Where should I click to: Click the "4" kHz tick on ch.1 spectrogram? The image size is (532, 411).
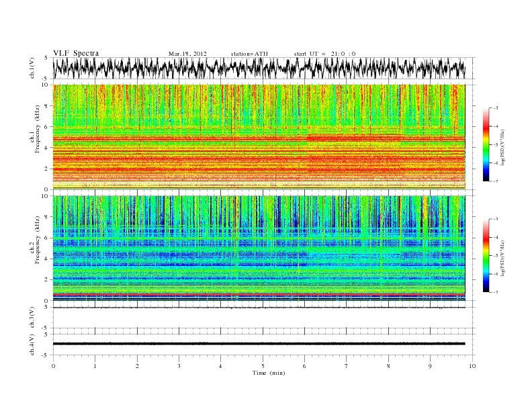pos(47,148)
